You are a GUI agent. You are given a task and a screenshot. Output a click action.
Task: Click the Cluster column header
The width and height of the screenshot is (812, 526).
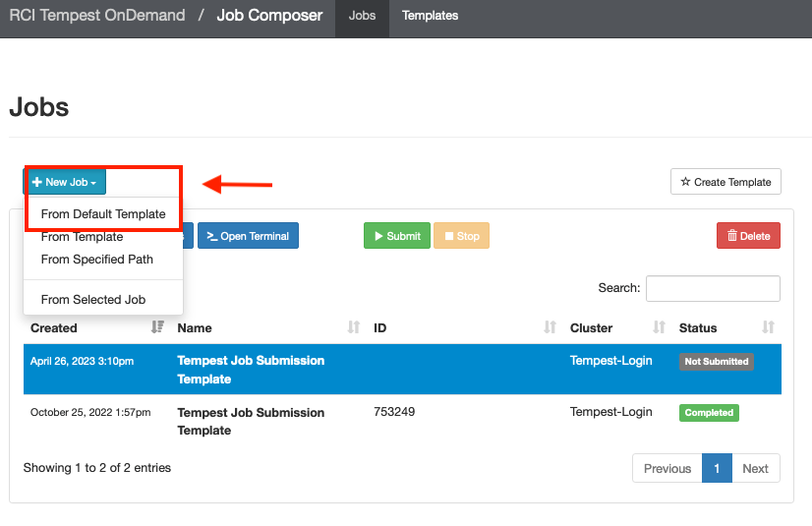click(592, 327)
